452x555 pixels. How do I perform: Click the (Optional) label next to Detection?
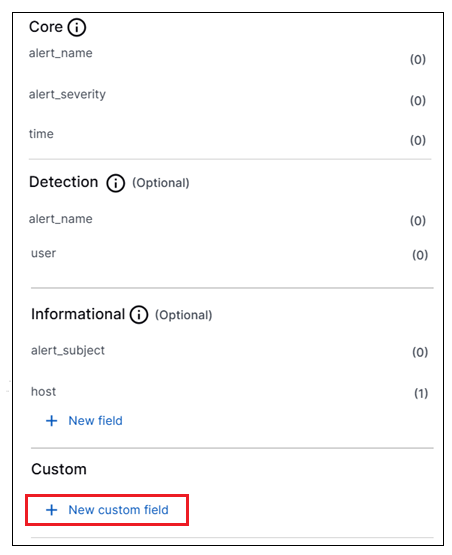[x=161, y=183]
